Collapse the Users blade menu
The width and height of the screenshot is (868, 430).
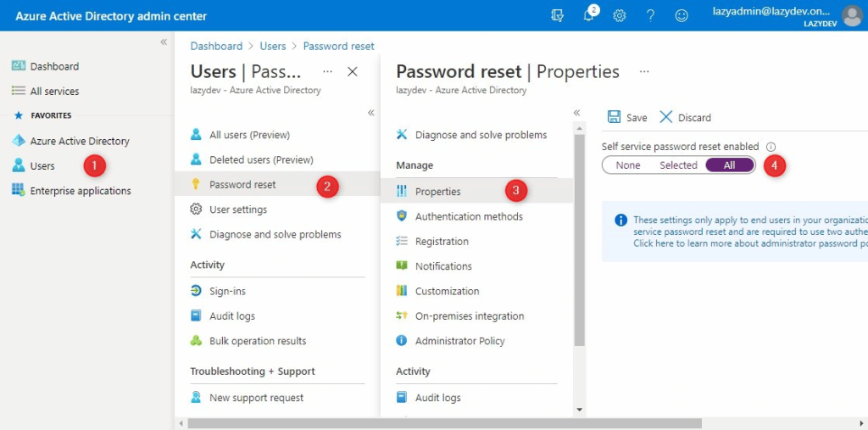[x=371, y=113]
